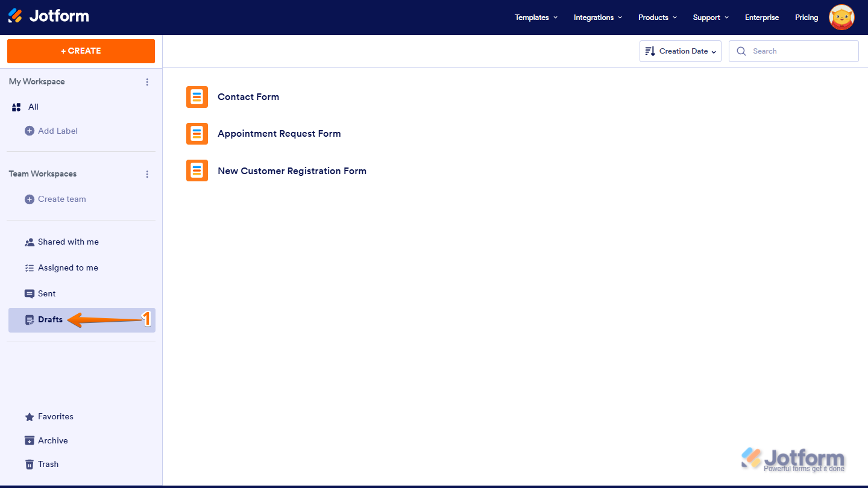Screen dimensions: 868x488
Task: Select the Archive folder
Action: pos(53,440)
